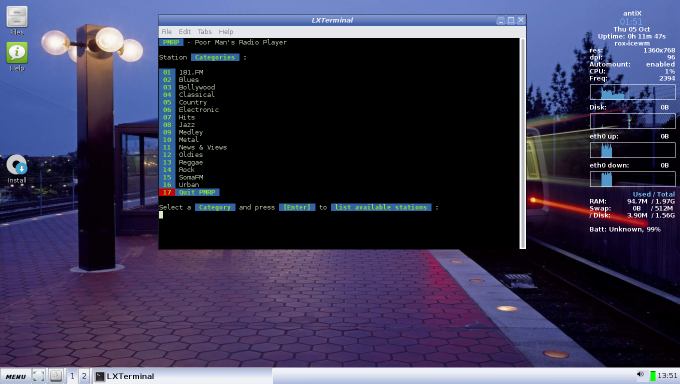Maximize the LXTerminal window
This screenshot has width=680, height=384.
(x=511, y=20)
